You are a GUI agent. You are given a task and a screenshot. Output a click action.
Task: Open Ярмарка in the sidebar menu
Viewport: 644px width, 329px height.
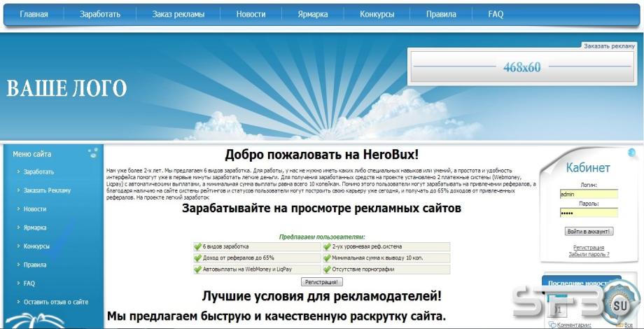(x=35, y=227)
